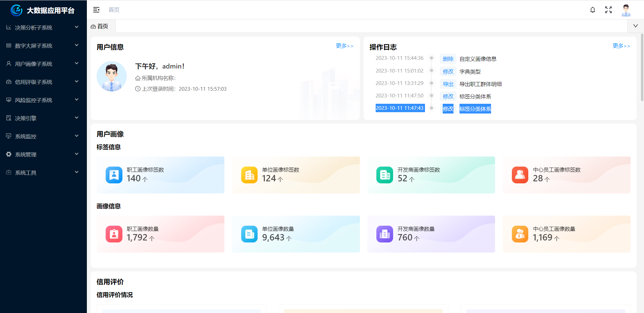This screenshot has height=313, width=644.
Task: Expand 决策分析子系统 chevron
Action: click(x=76, y=27)
